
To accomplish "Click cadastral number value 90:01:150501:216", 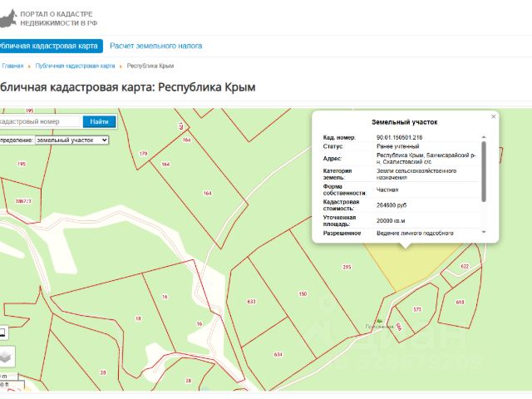I will 399,137.
